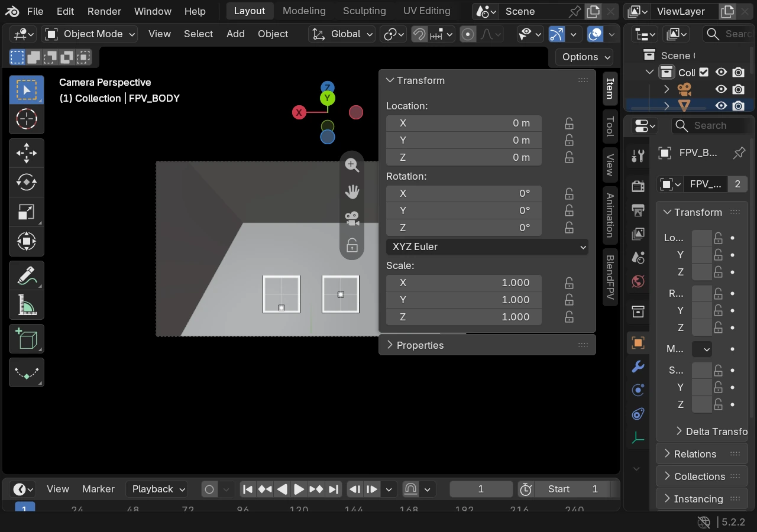
Task: Switch to the Modeling workspace tab
Action: pyautogui.click(x=304, y=11)
